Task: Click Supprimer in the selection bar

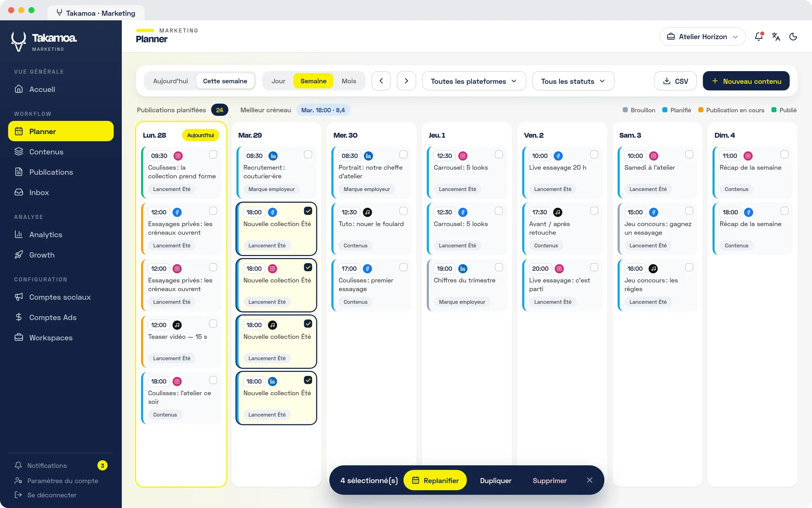Action: [549, 480]
